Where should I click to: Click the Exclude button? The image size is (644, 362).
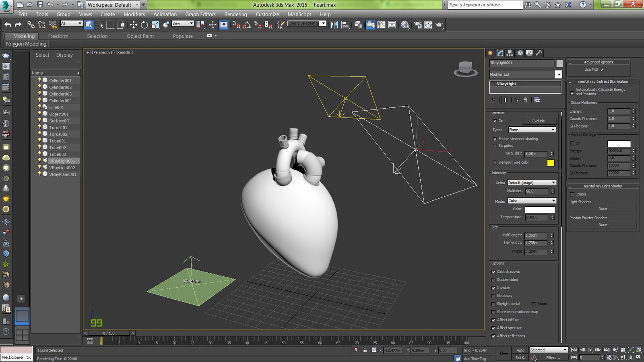click(x=538, y=121)
